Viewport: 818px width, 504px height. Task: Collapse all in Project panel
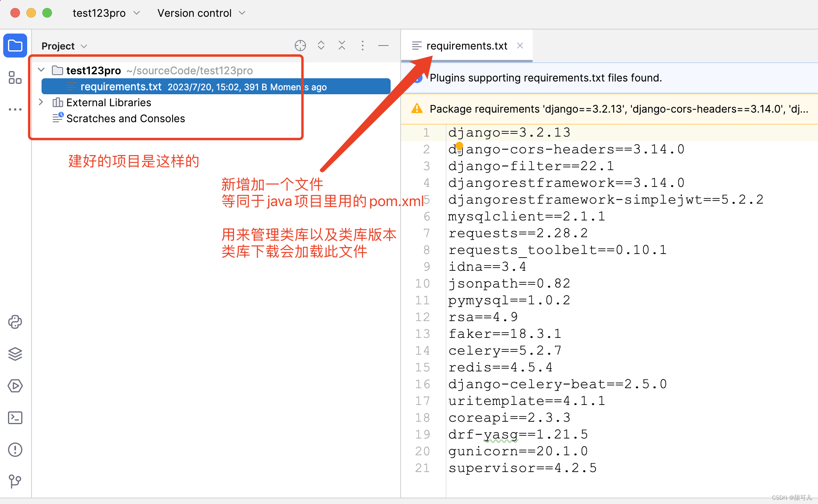pyautogui.click(x=342, y=46)
